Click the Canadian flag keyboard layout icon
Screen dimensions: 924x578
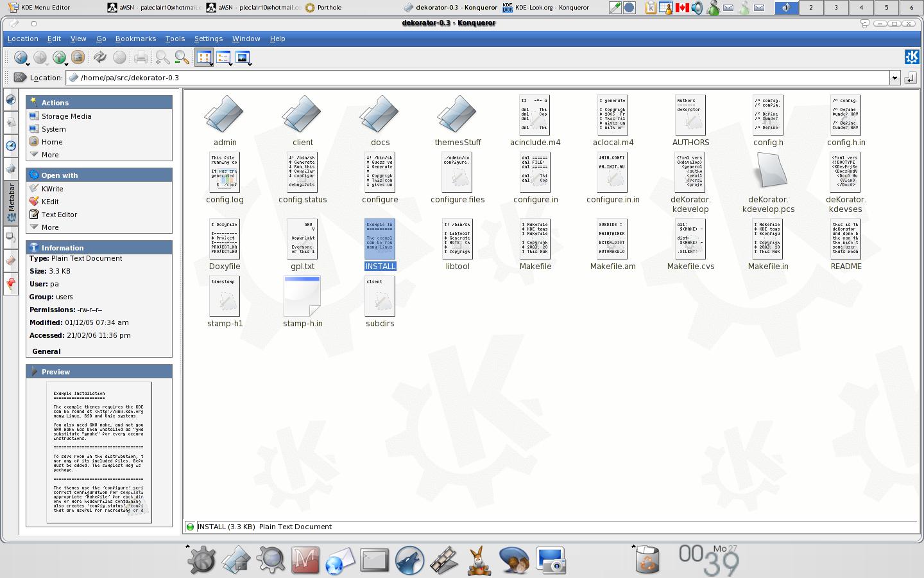[682, 8]
